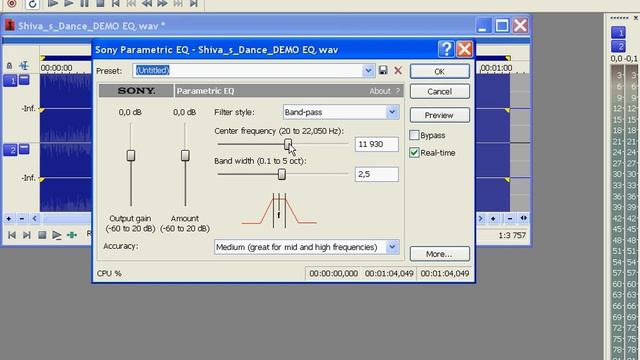Click the About link in Parametric EQ header

[380, 91]
